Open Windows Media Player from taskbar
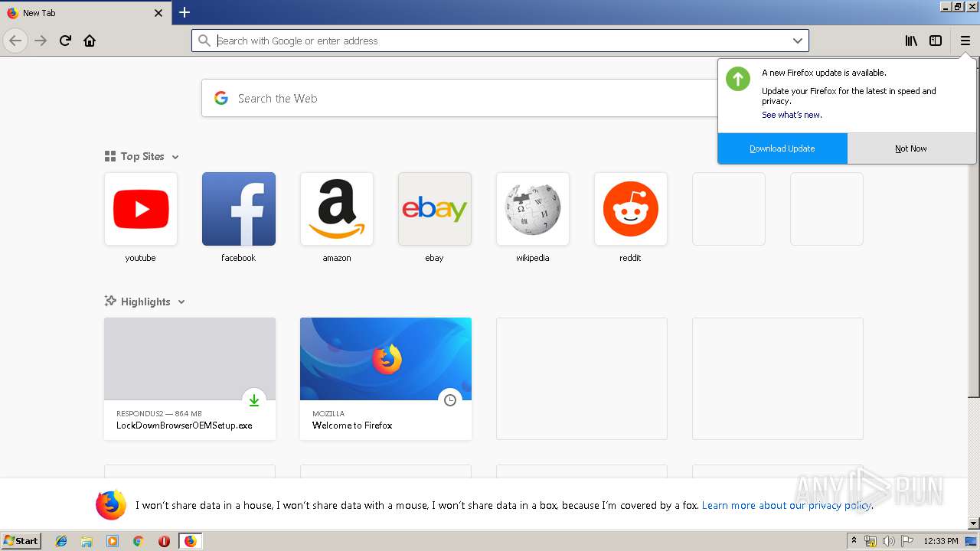980x551 pixels. [x=113, y=541]
